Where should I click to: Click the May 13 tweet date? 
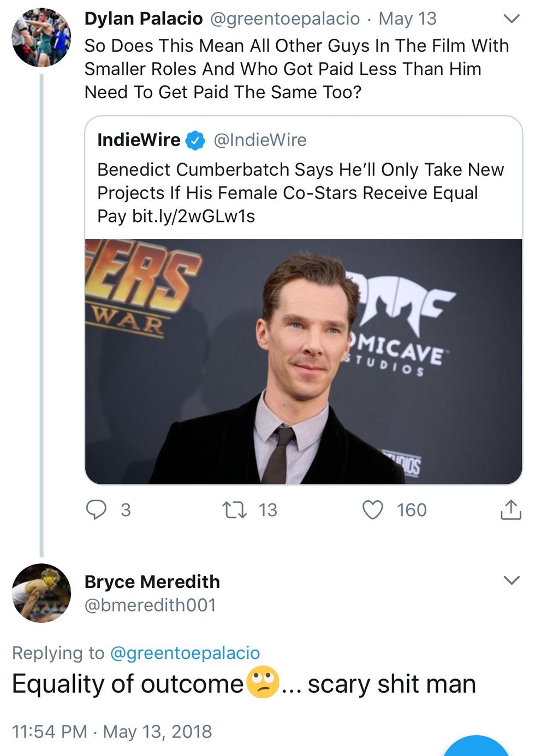coord(408,19)
